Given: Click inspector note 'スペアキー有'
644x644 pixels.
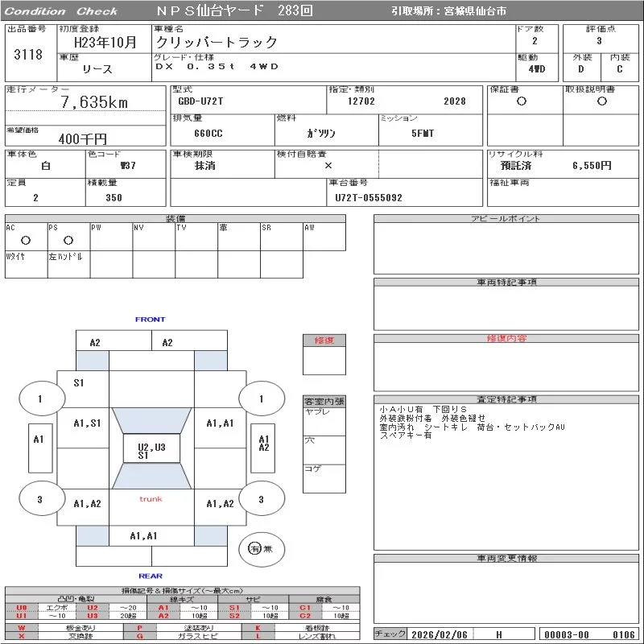Looking at the screenshot, I should click(x=406, y=436).
